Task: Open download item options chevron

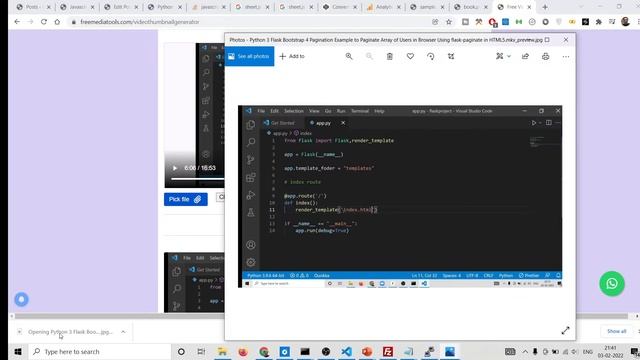Action: [x=123, y=332]
